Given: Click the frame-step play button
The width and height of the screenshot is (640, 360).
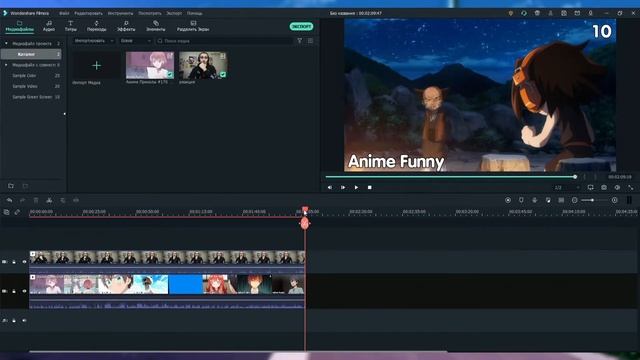Looking at the screenshot, I should coord(343,187).
